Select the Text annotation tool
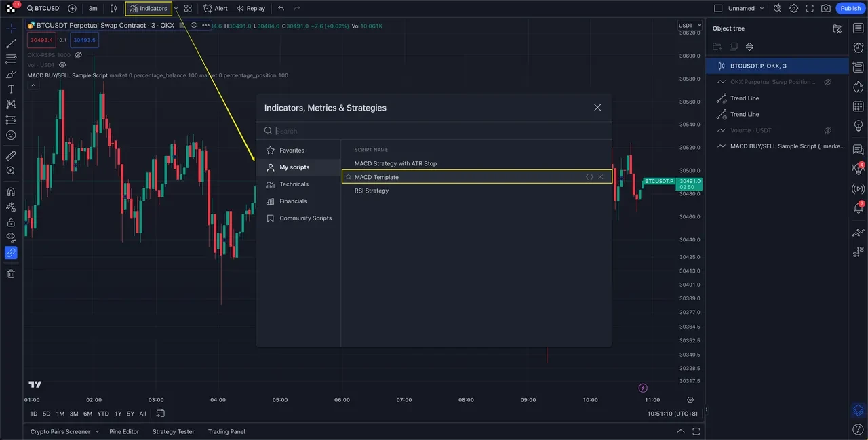This screenshot has width=868, height=440. [x=11, y=89]
